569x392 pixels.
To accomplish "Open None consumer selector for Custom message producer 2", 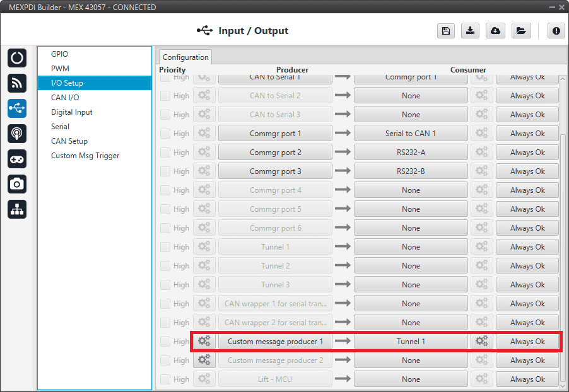I will pos(411,360).
